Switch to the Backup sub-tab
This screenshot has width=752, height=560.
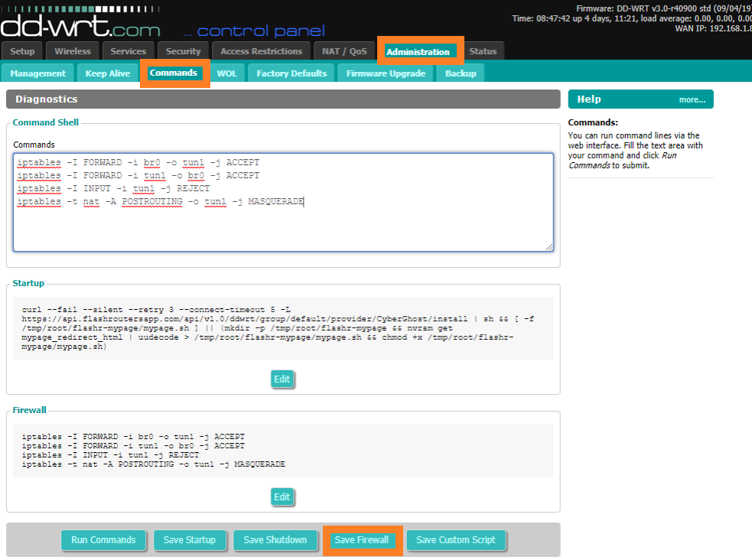click(461, 73)
